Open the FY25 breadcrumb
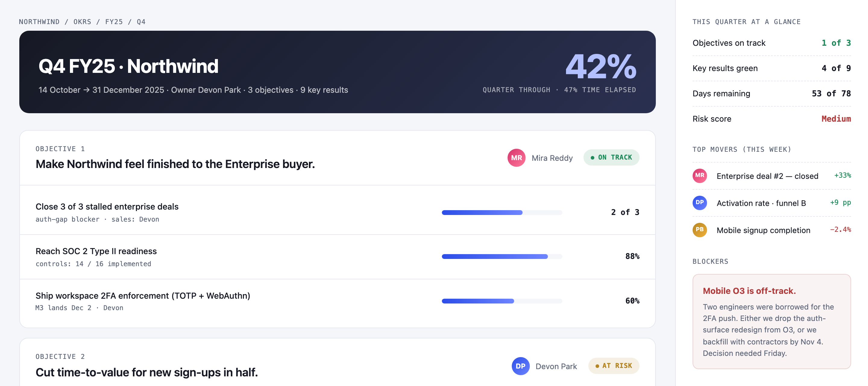 pyautogui.click(x=114, y=22)
